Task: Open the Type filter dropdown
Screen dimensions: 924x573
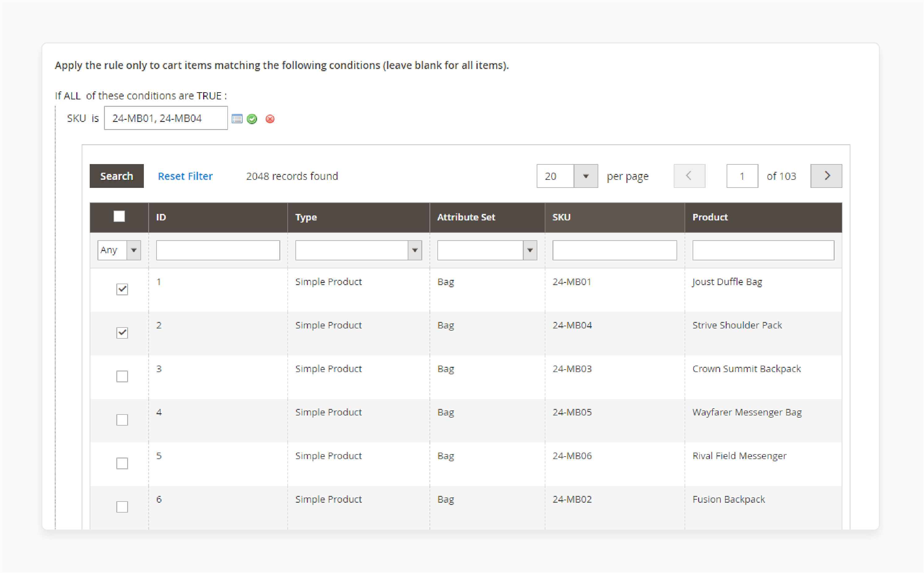Action: tap(358, 250)
